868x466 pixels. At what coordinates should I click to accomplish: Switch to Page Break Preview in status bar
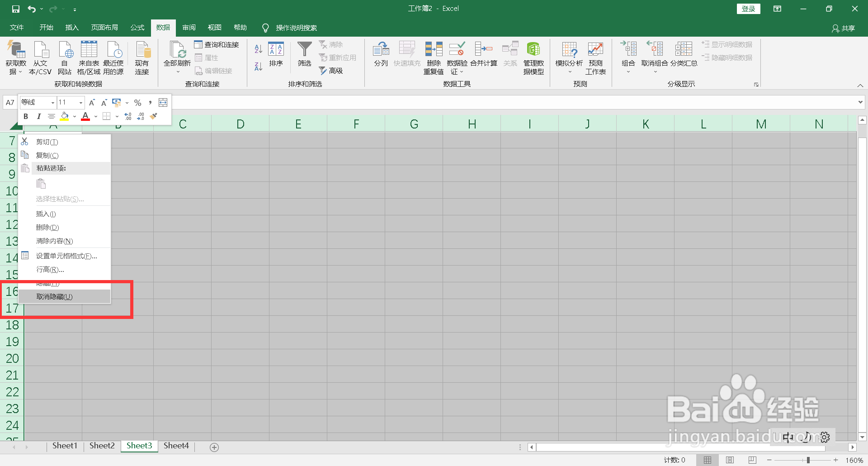752,460
